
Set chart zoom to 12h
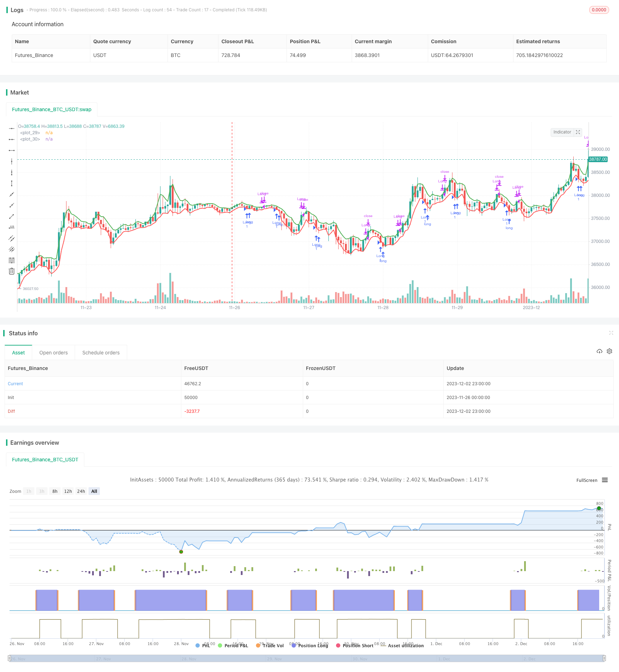pos(68,491)
